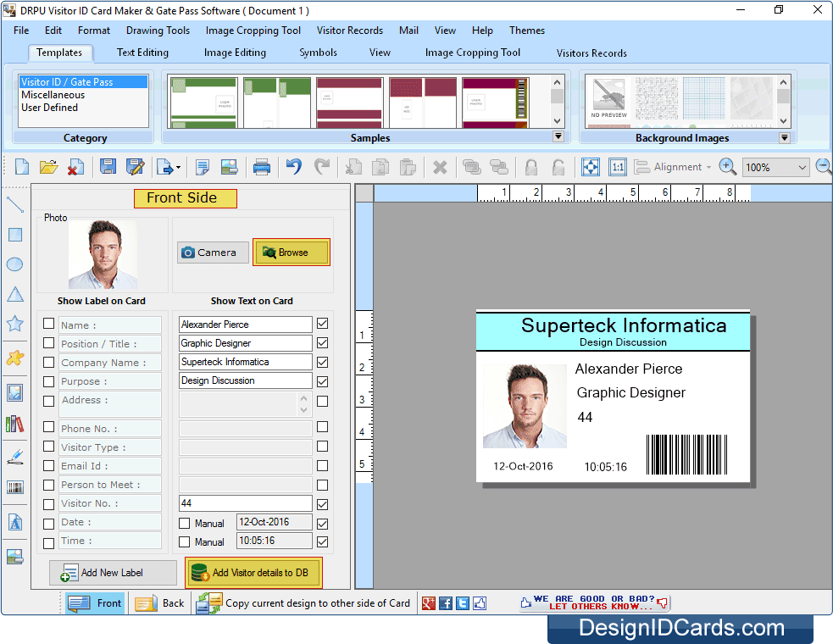
Task: Open the zoom percentage 100% dropdown
Action: tap(802, 168)
